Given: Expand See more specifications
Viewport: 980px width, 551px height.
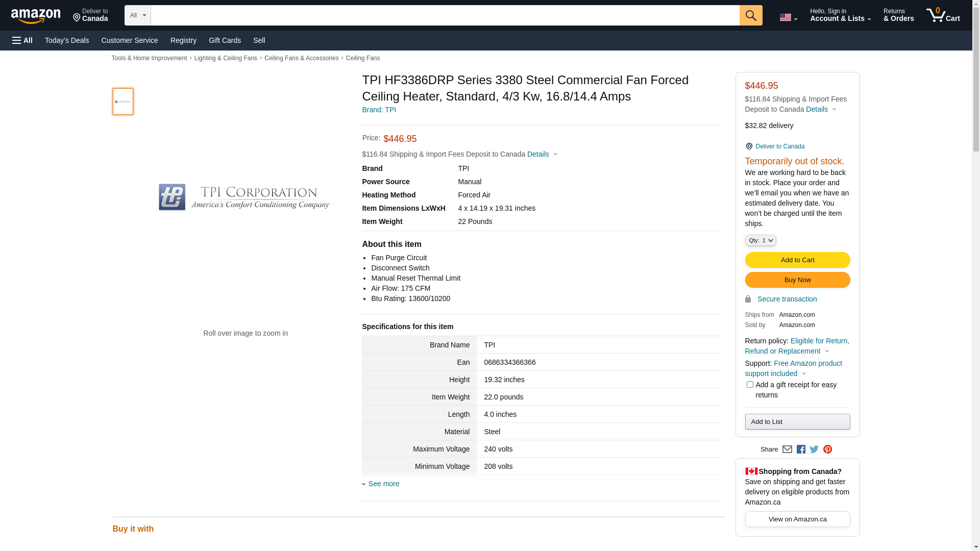Looking at the screenshot, I should coord(383,484).
